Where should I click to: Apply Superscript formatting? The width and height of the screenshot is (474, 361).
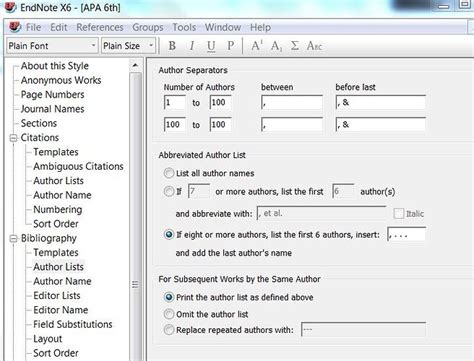point(257,46)
